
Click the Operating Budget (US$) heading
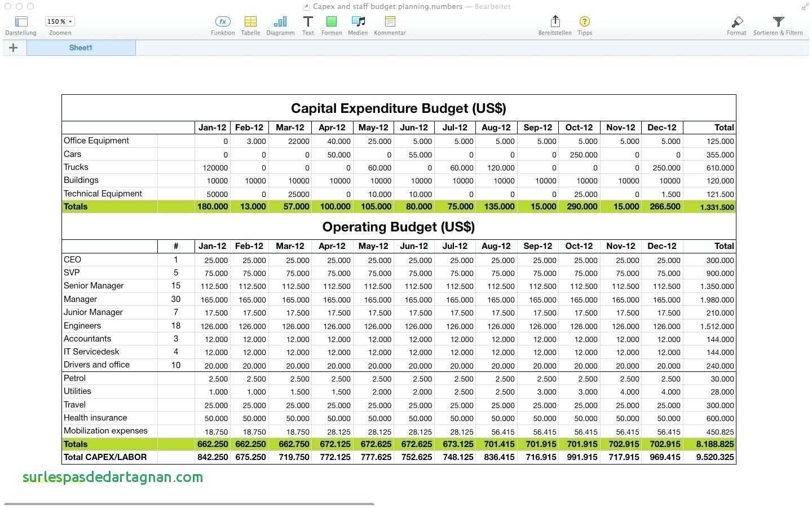(399, 227)
